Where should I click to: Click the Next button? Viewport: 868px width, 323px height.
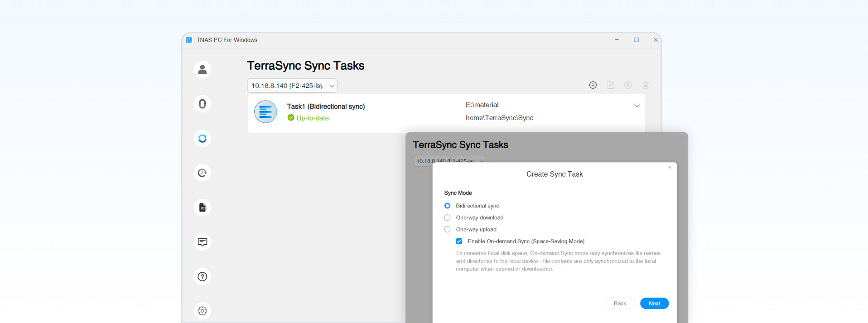pos(654,304)
